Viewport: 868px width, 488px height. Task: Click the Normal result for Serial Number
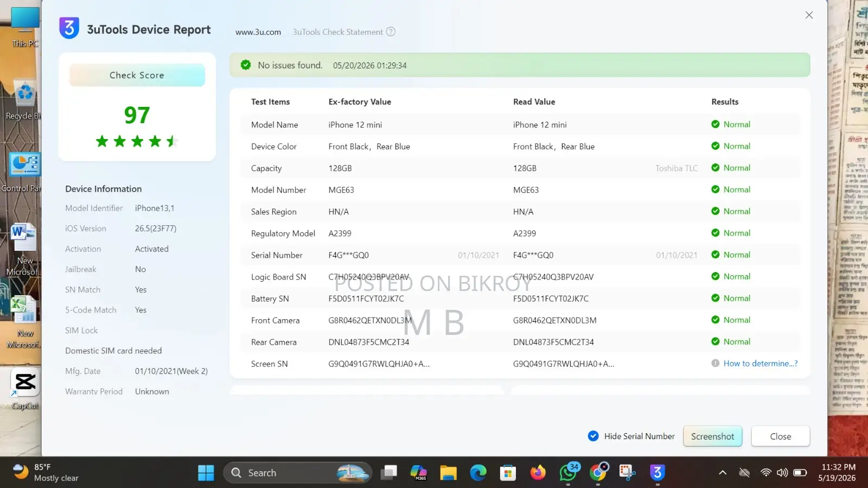tap(731, 255)
